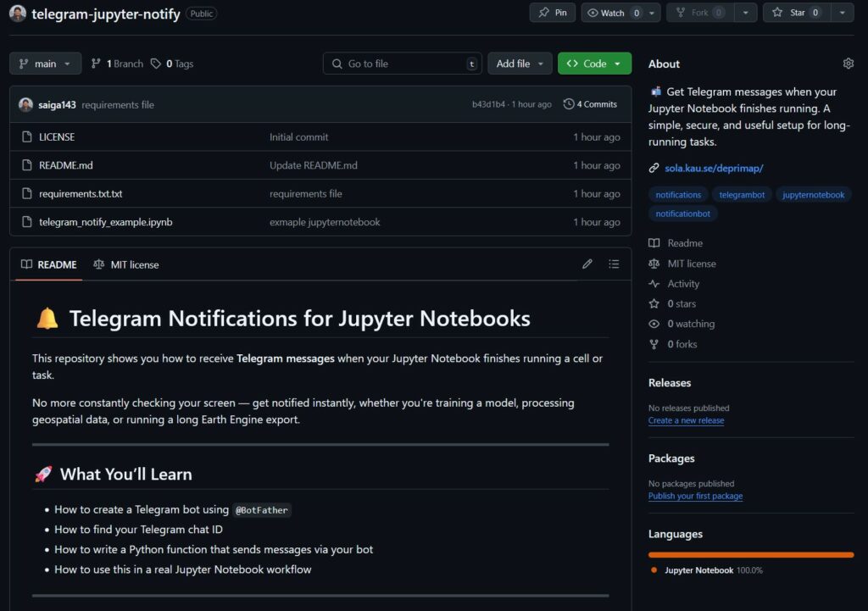Switch to the README tab

[x=48, y=264]
